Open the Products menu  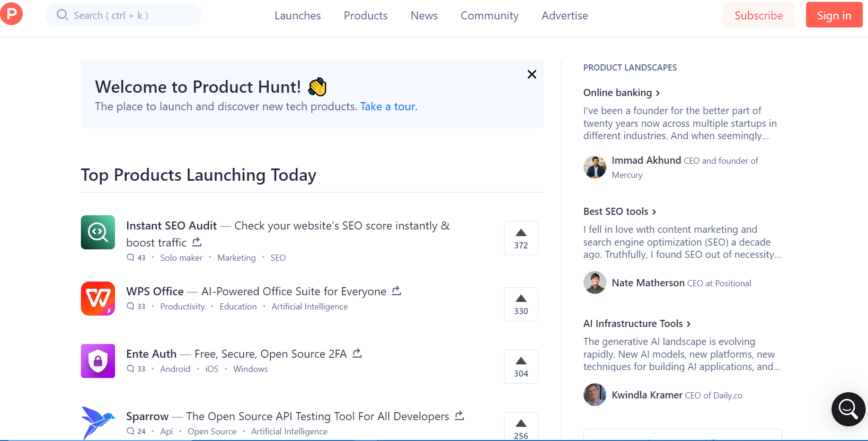[x=366, y=16]
